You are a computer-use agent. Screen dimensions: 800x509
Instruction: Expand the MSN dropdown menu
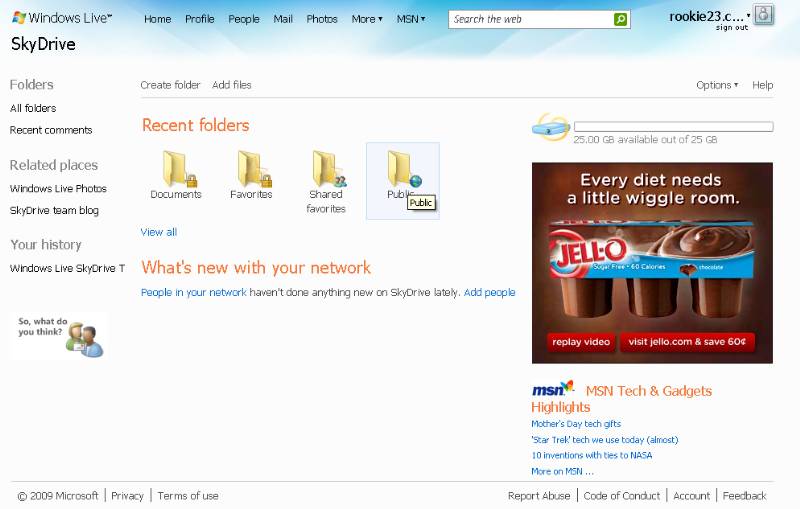click(411, 19)
